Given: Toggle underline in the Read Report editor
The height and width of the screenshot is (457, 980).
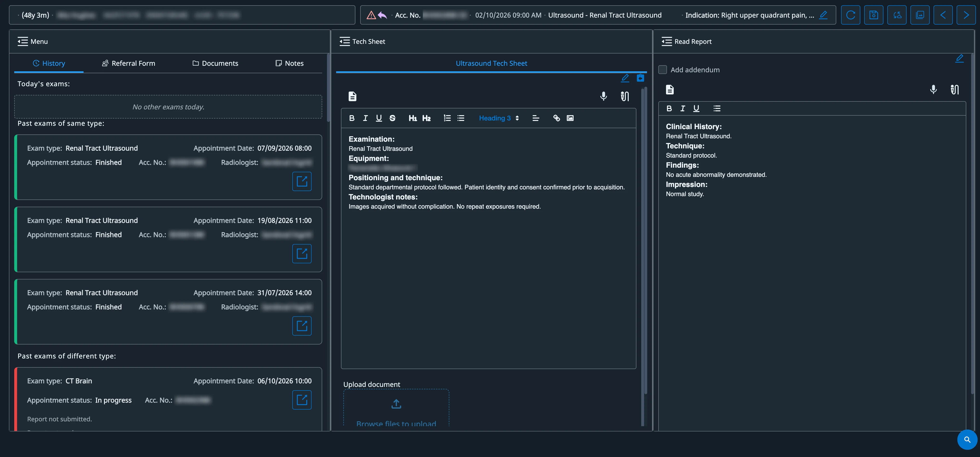Looking at the screenshot, I should [696, 108].
